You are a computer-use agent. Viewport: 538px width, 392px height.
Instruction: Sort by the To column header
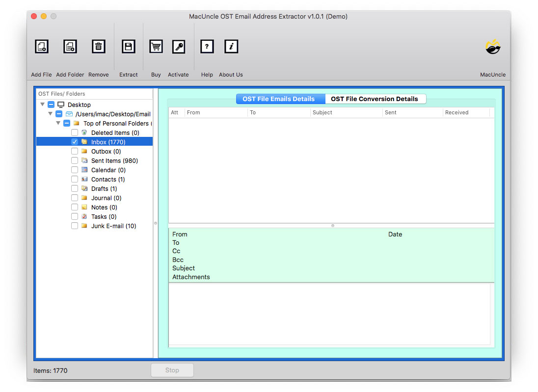coord(279,112)
